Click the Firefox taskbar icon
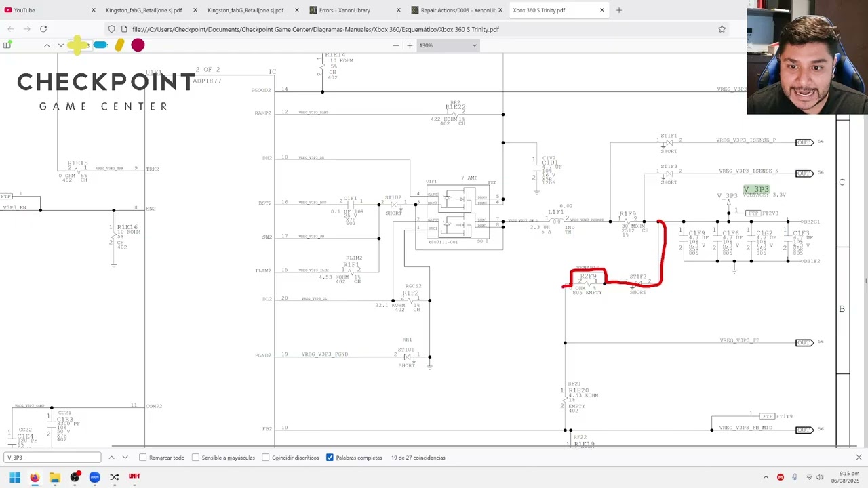 click(35, 476)
